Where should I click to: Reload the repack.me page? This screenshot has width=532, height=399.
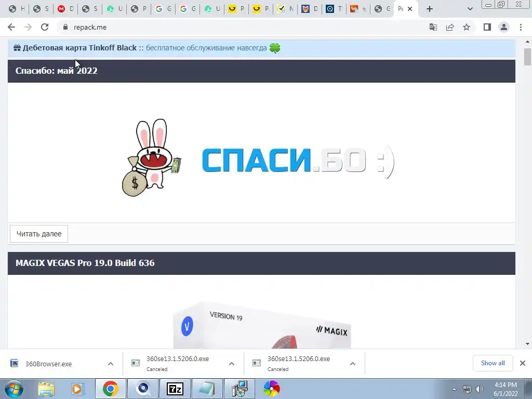tap(45, 27)
